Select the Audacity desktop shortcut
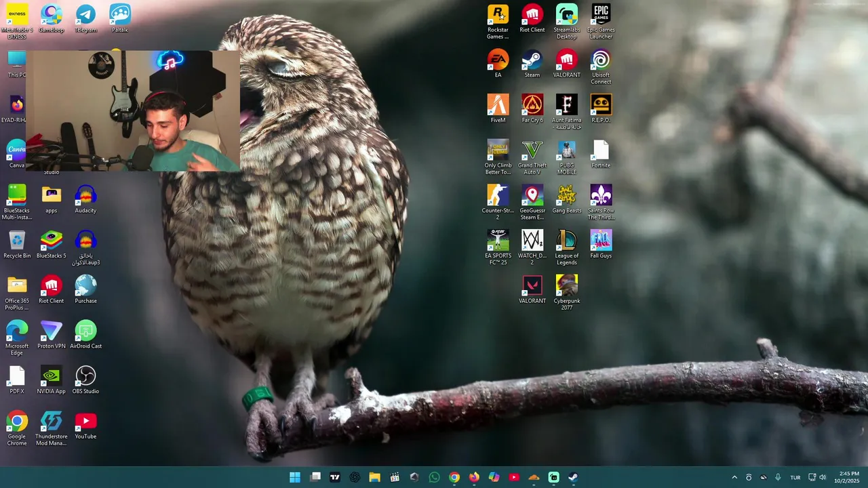This screenshot has width=868, height=488. tap(85, 199)
